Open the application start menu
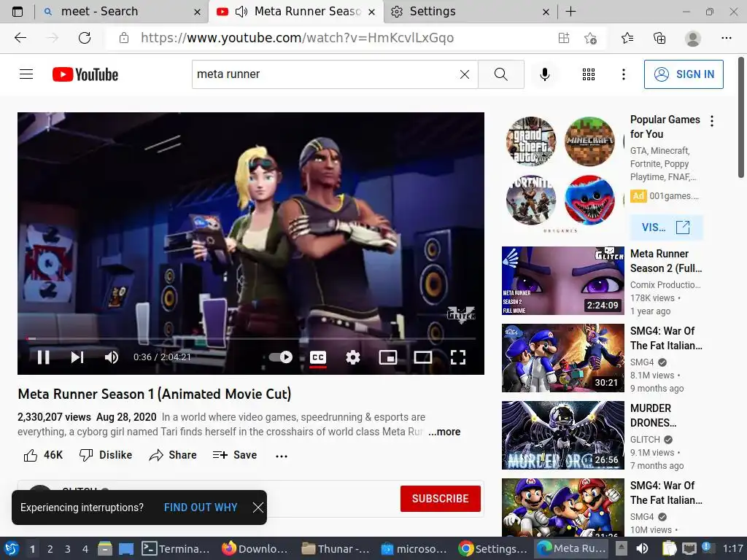This screenshot has width=747, height=560. click(12, 549)
